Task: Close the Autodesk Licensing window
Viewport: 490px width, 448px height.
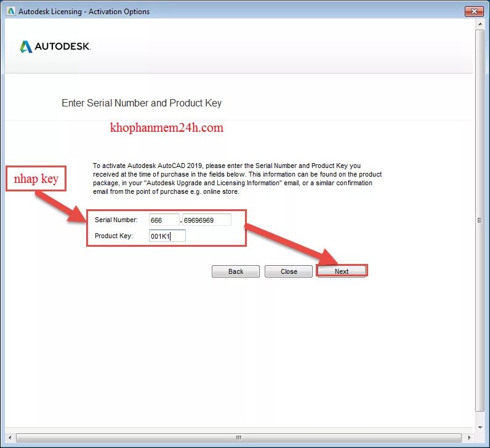Action: pyautogui.click(x=474, y=11)
